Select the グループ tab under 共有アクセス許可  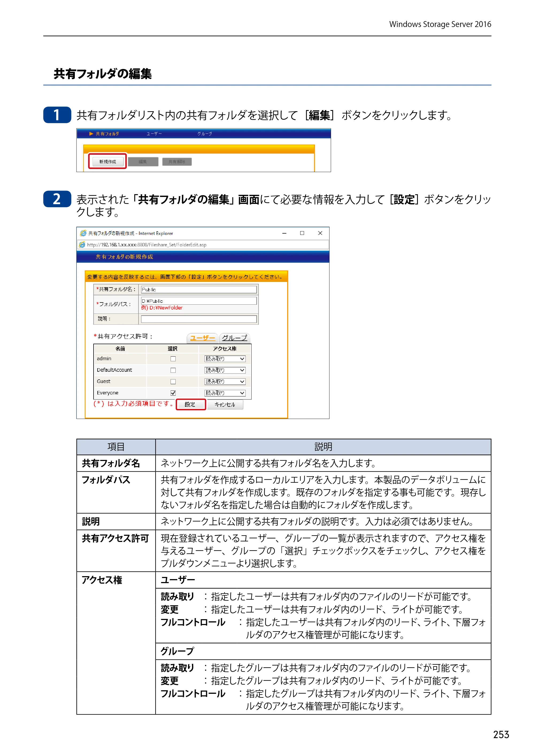234,338
